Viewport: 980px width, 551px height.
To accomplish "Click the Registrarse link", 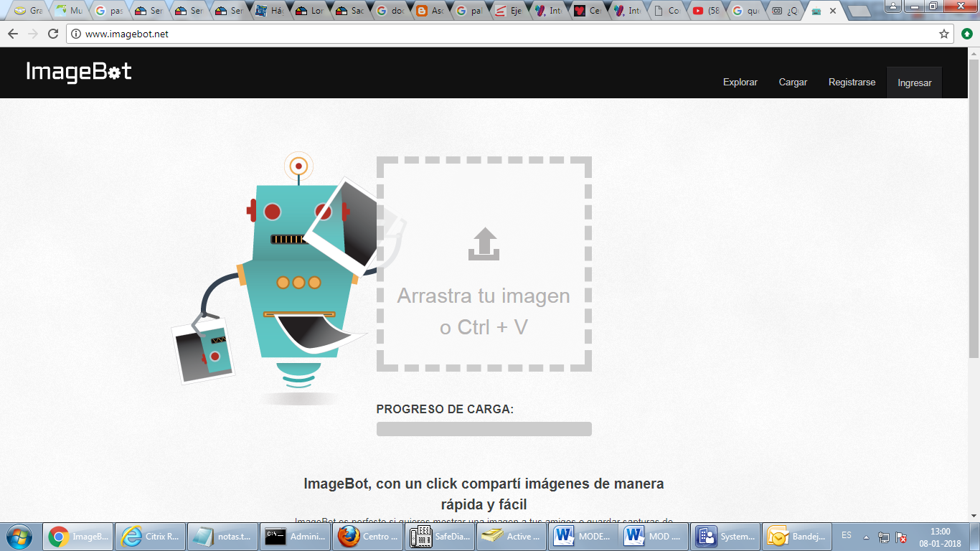I will coord(852,83).
